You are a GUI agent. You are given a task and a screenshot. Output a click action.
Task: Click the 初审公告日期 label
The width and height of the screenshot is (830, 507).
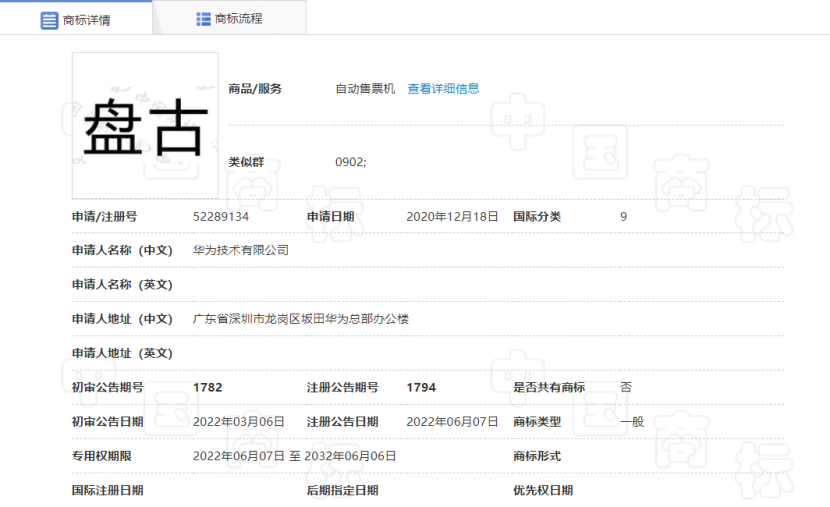click(x=107, y=422)
